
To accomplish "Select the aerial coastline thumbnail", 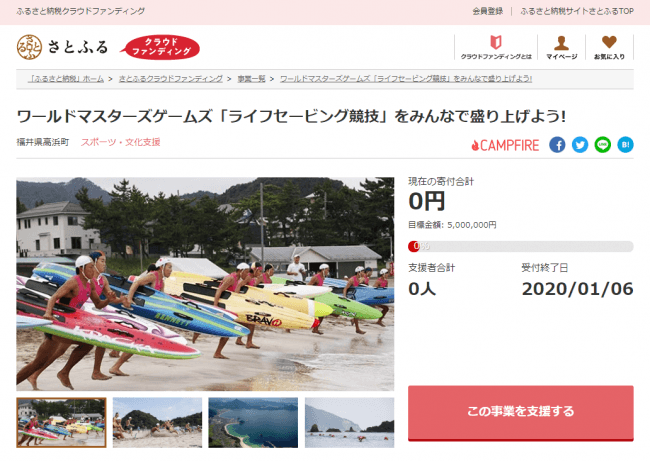I will 253,422.
